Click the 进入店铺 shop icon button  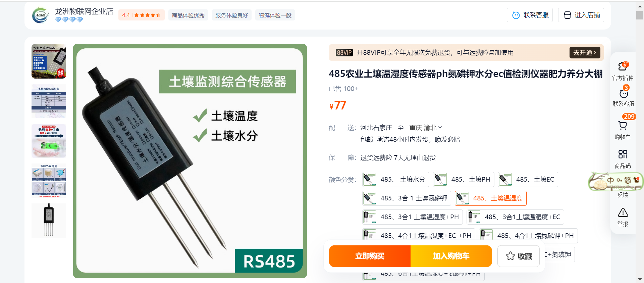pos(581,15)
